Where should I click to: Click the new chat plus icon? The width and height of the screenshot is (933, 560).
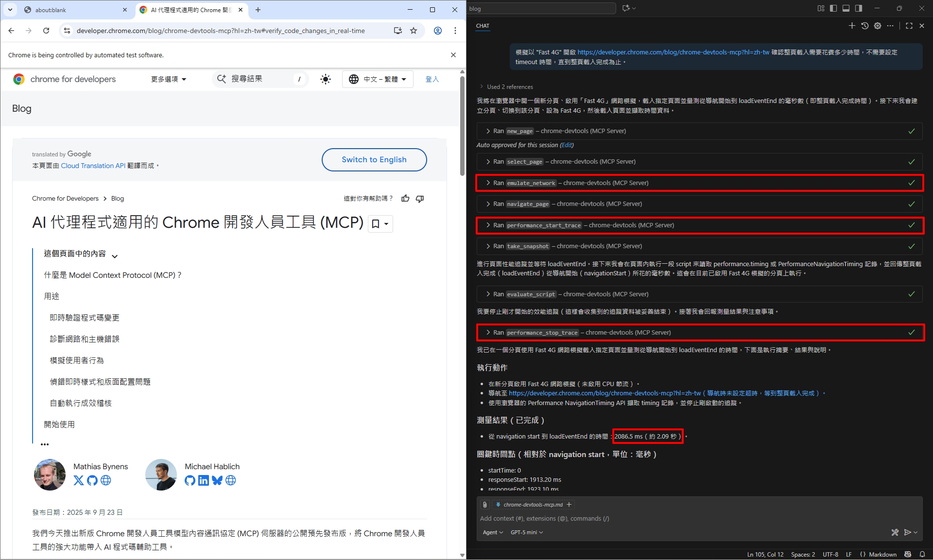(x=851, y=26)
